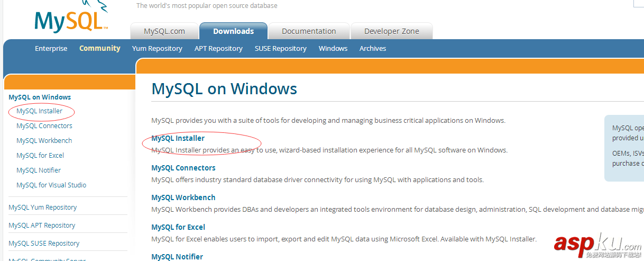Open the Archives navigation item
The width and height of the screenshot is (644, 261).
(373, 48)
